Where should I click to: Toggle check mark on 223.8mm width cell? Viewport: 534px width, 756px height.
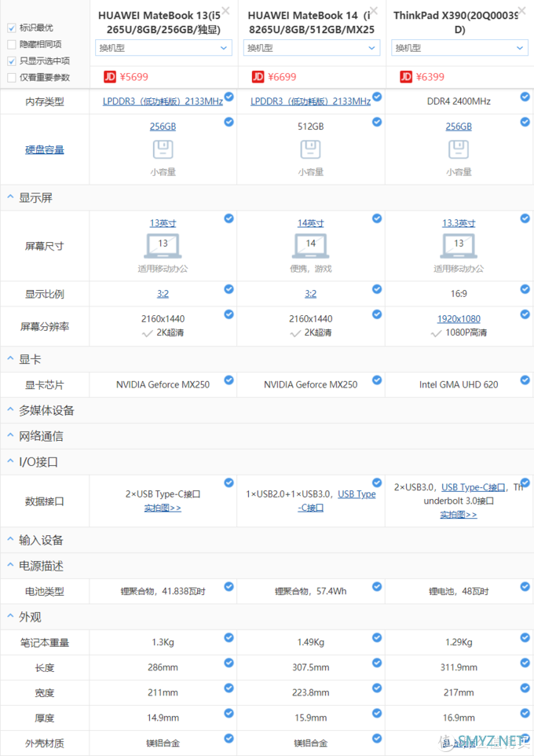[377, 688]
